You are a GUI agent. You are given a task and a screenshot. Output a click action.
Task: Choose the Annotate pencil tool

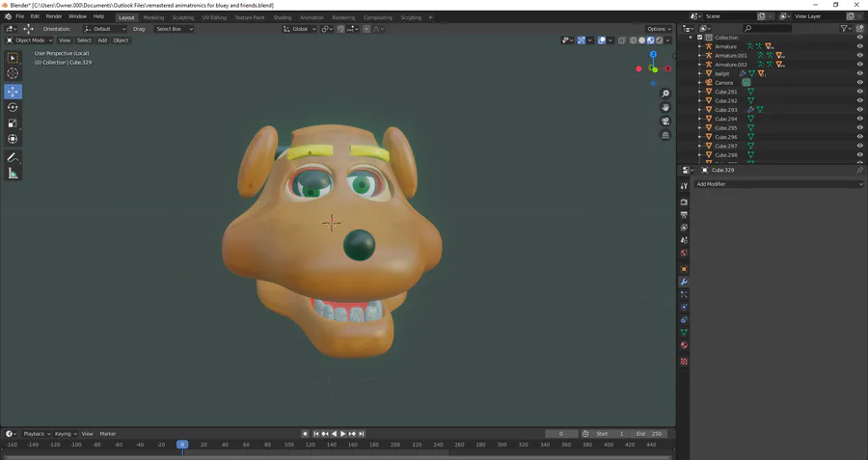(x=13, y=158)
